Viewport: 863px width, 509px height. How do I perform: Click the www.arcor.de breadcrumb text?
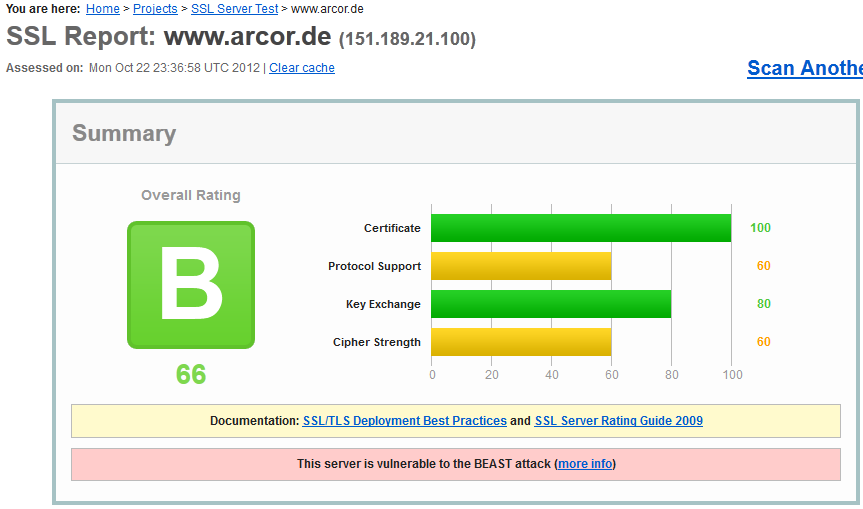point(327,9)
